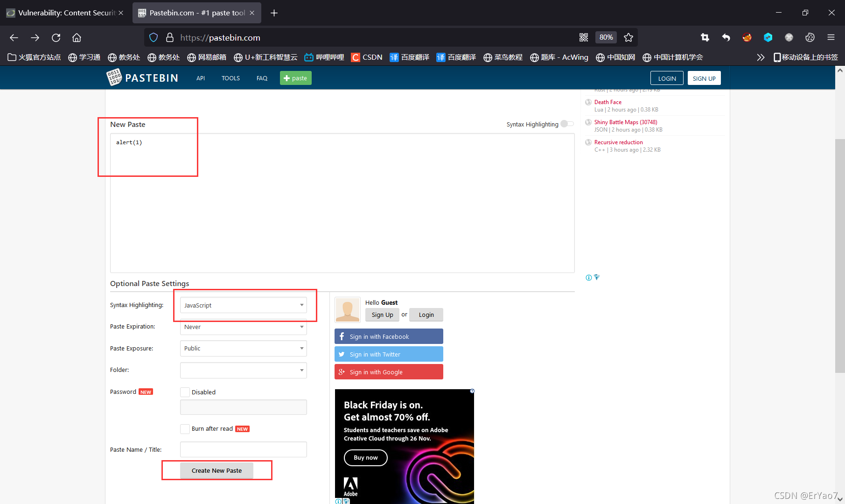Click the Guest avatar image

coord(347,310)
